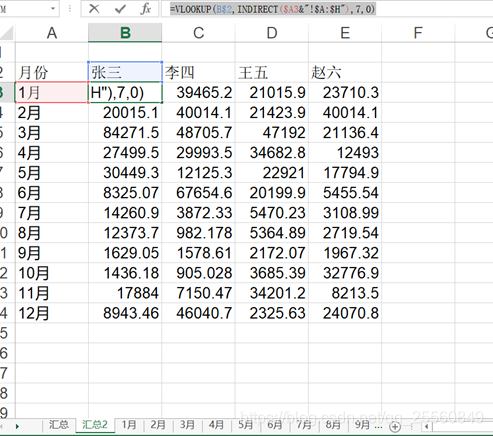This screenshot has height=436, width=493.
Task: Open the 7月 sheet tab
Action: coord(304,425)
